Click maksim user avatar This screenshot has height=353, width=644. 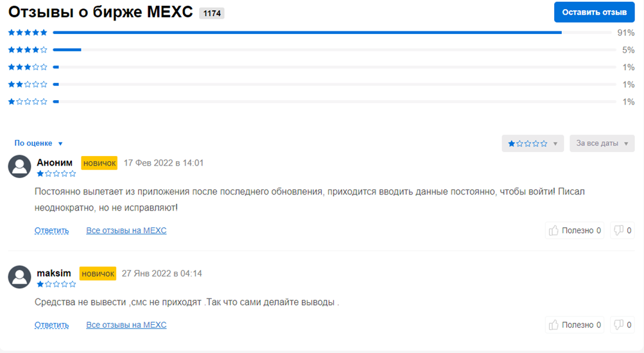pyautogui.click(x=19, y=277)
